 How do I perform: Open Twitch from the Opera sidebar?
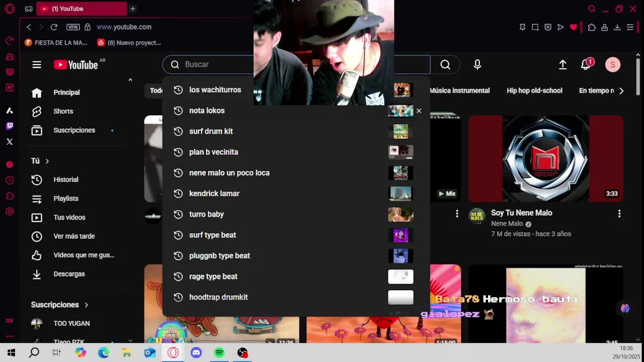click(10, 126)
